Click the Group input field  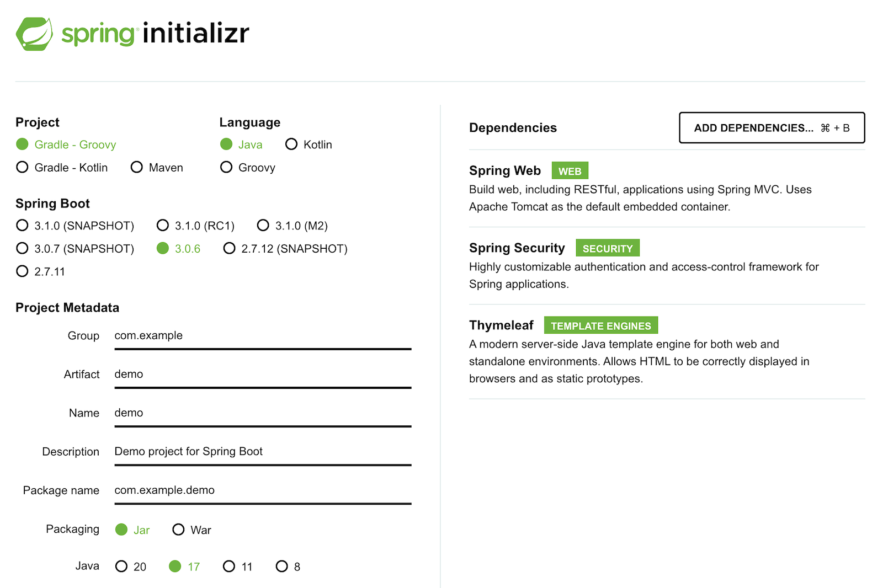pyautogui.click(x=263, y=336)
